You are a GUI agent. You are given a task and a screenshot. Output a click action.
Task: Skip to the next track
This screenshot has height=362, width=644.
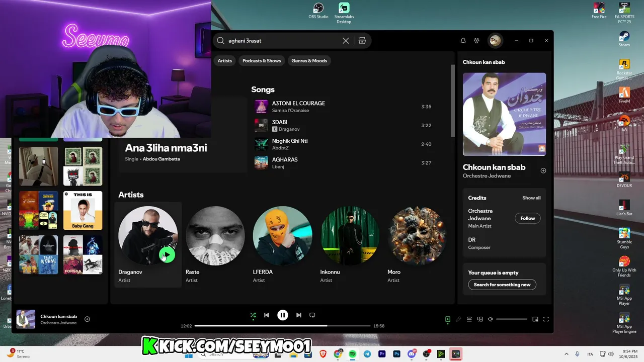tap(299, 315)
